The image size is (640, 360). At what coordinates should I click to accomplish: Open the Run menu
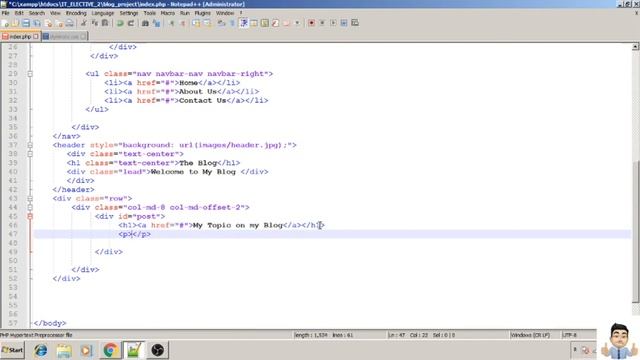pyautogui.click(x=185, y=13)
